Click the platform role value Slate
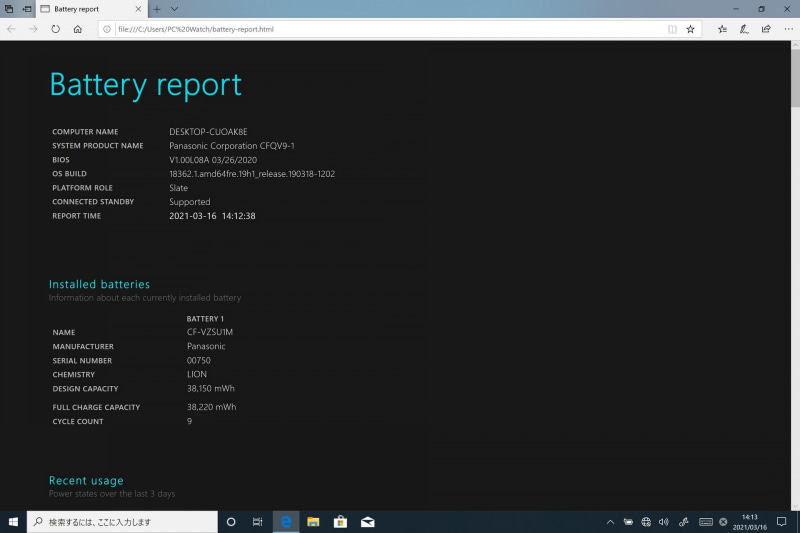The height and width of the screenshot is (533, 800). pyautogui.click(x=179, y=188)
